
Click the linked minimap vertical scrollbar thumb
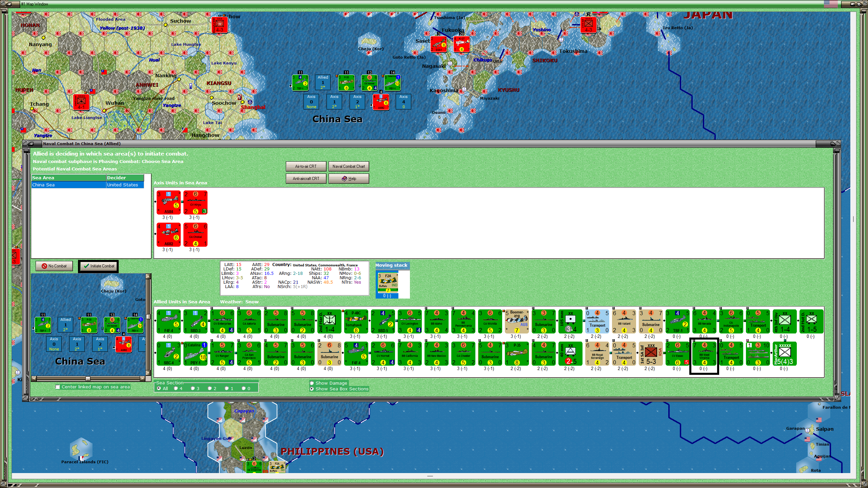point(148,317)
